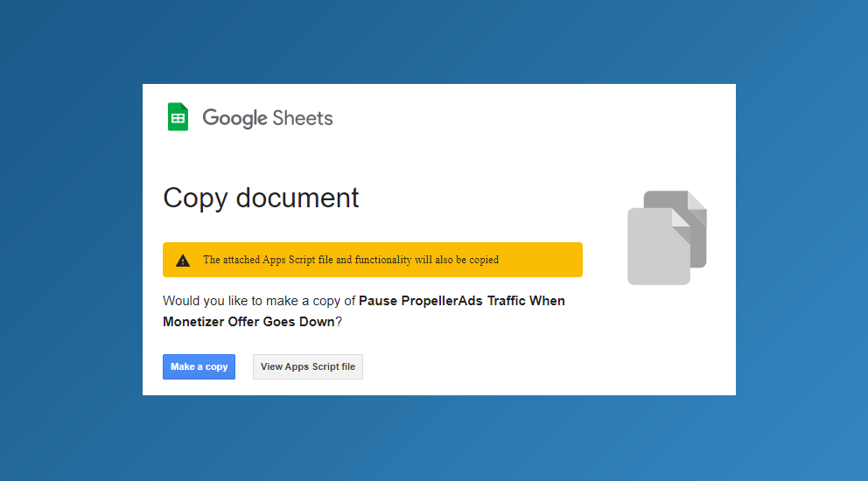Image resolution: width=868 pixels, height=481 pixels.
Task: Click the "Copy document" heading
Action: 261,199
